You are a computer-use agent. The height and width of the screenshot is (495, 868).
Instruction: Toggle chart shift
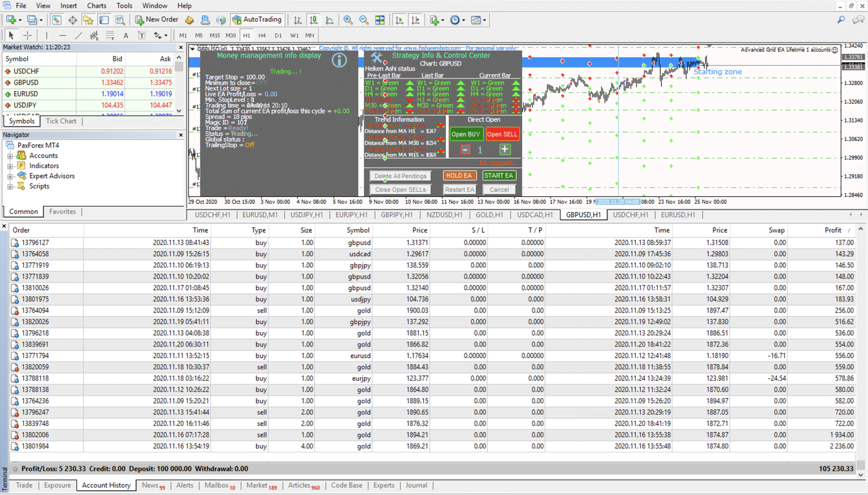pyautogui.click(x=416, y=20)
